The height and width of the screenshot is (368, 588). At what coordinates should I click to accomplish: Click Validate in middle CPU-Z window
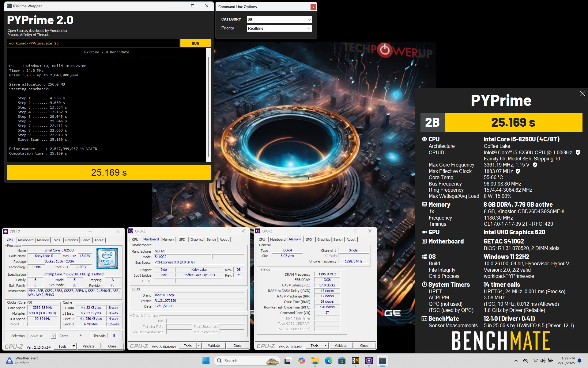click(214, 346)
